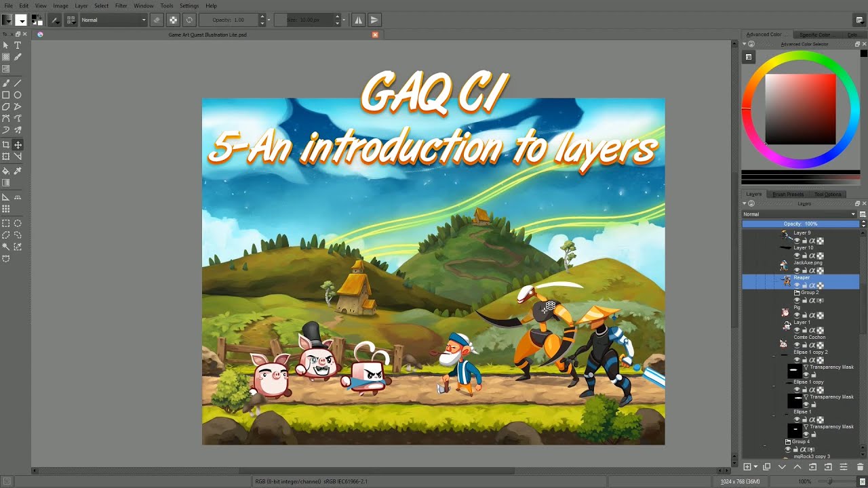The image size is (868, 488).
Task: Duplicate the selected layer
Action: [x=767, y=467]
